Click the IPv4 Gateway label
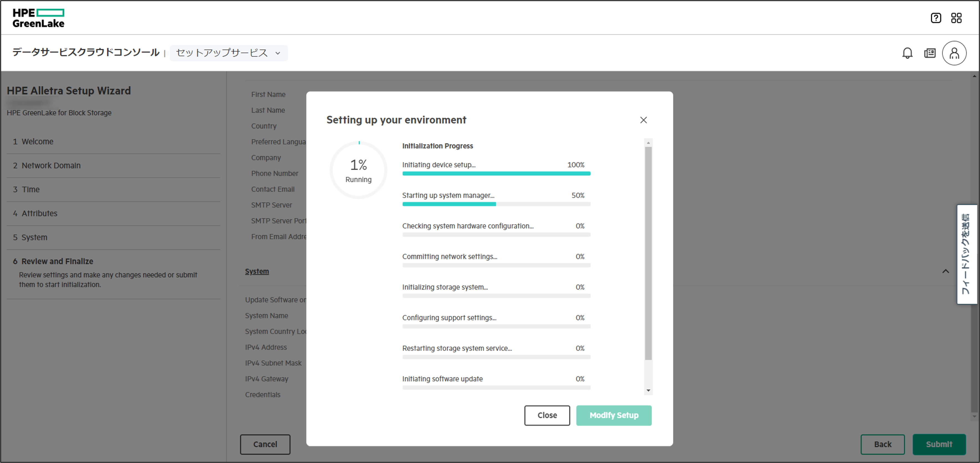 tap(266, 379)
